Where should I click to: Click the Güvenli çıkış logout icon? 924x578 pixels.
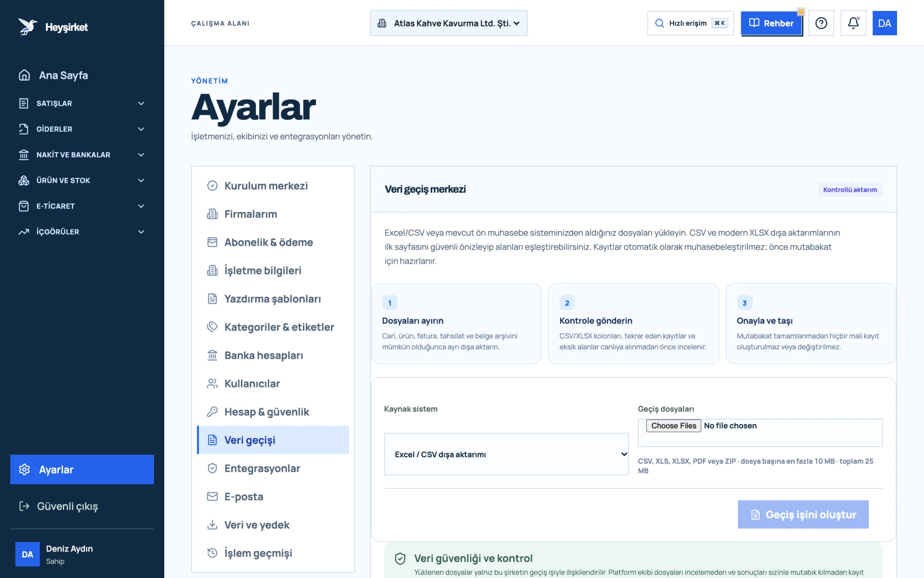(24, 506)
